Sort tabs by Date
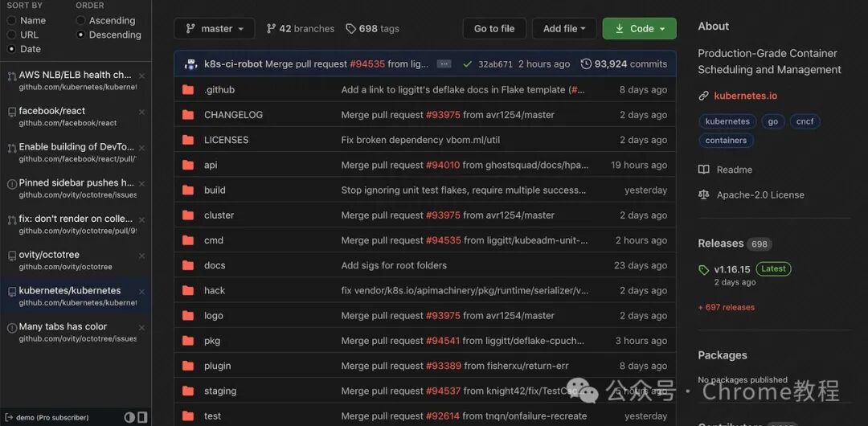 [x=11, y=49]
